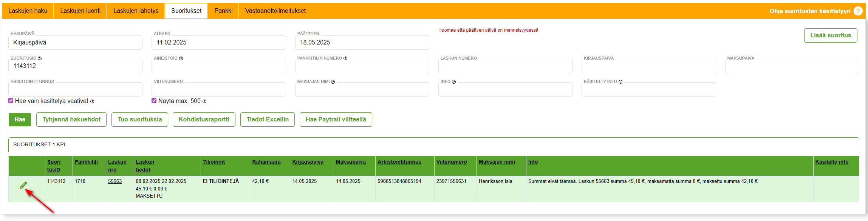Click into the Viitenumero input field
868x221 pixels.
218,90
